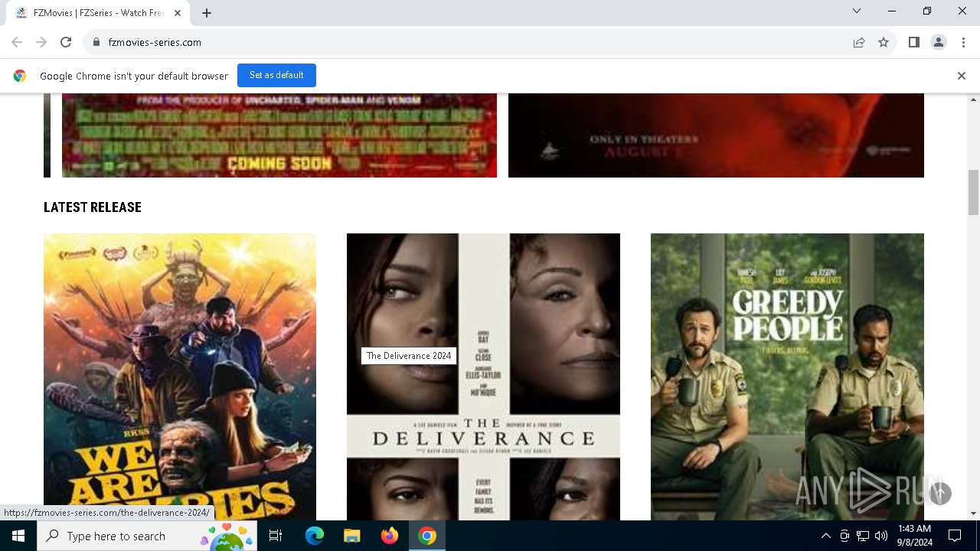This screenshot has height=551, width=980.
Task: Open Greedy People movie poster
Action: [x=787, y=377]
